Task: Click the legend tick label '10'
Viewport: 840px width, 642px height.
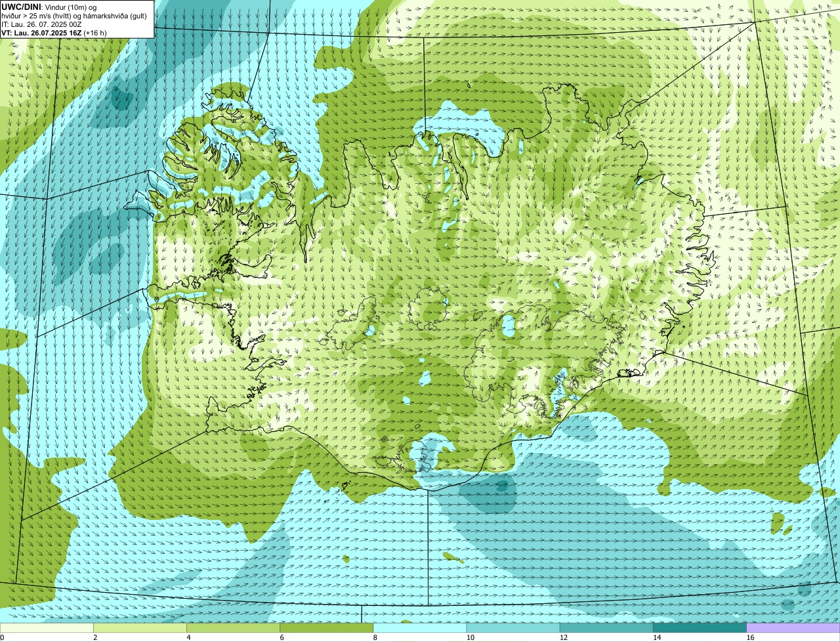Action: [470, 637]
